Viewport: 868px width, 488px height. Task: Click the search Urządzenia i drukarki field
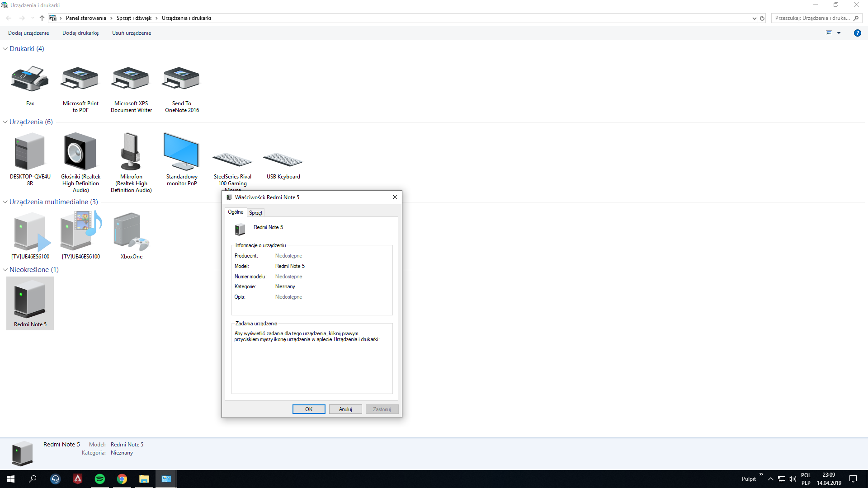(811, 18)
